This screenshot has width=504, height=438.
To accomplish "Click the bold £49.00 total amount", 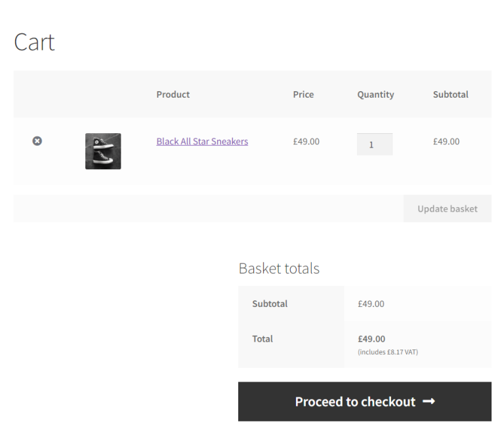I will 371,339.
